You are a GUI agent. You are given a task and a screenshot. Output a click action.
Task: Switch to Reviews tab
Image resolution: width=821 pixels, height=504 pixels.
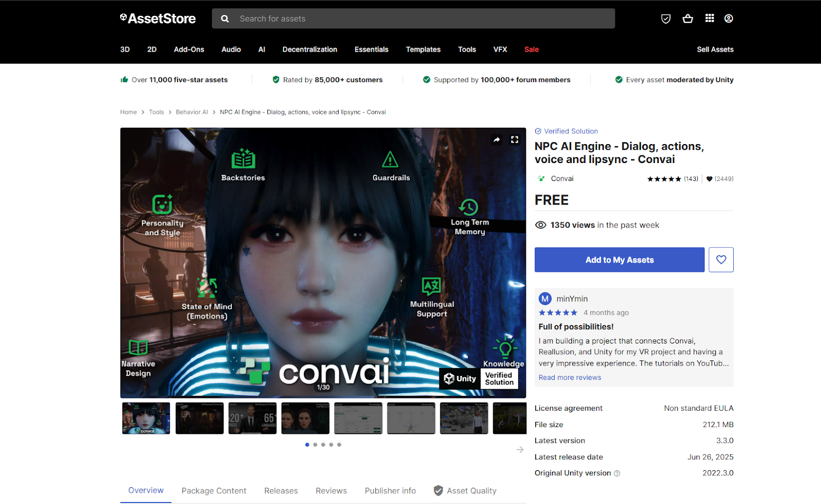pyautogui.click(x=331, y=491)
